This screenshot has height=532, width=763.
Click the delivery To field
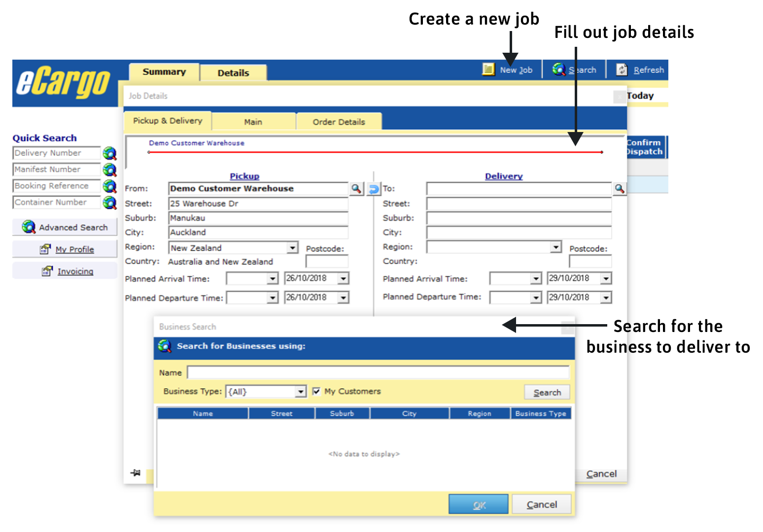point(519,189)
